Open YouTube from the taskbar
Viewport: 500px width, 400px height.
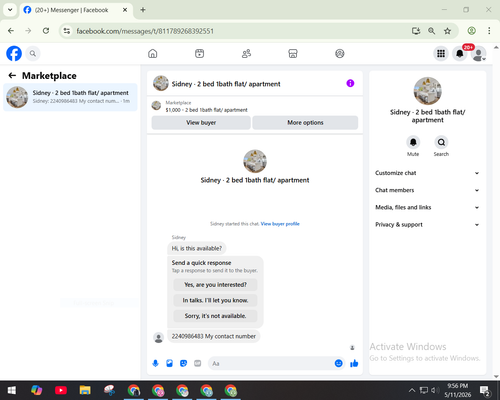point(61,390)
